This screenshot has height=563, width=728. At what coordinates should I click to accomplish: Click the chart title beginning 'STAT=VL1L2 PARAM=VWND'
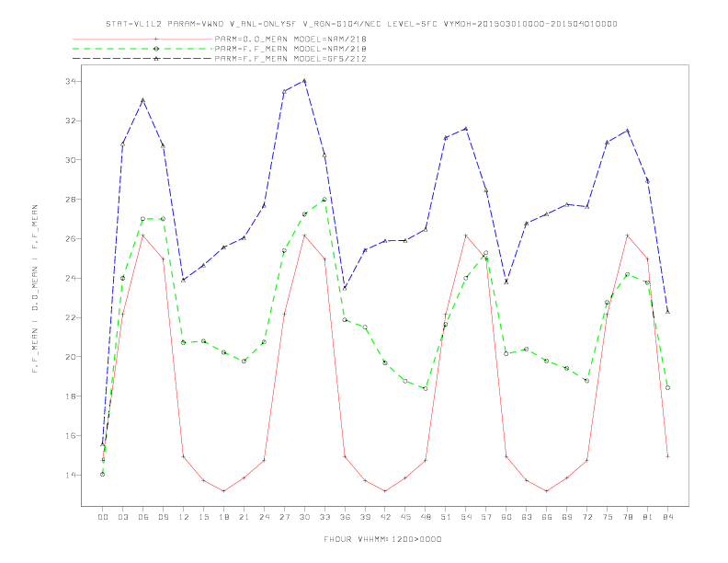click(x=361, y=24)
